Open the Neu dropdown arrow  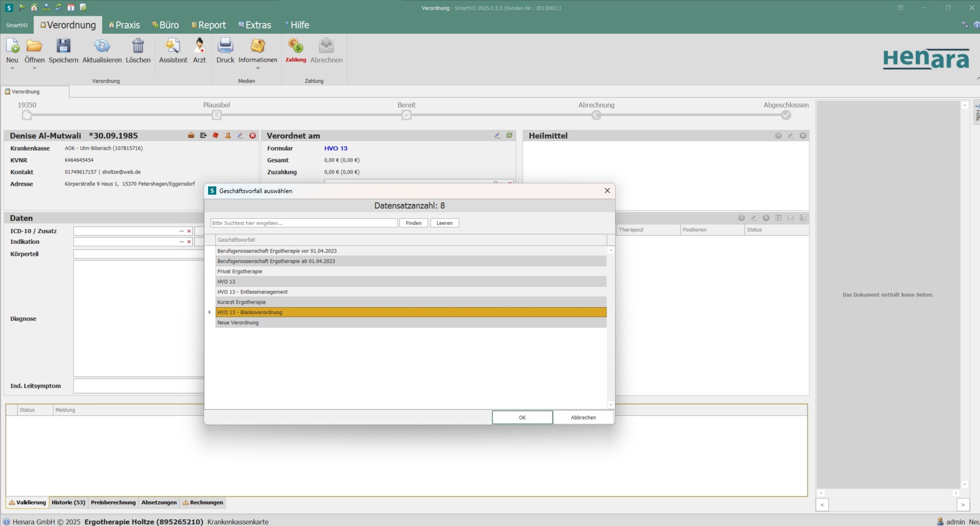[x=12, y=67]
